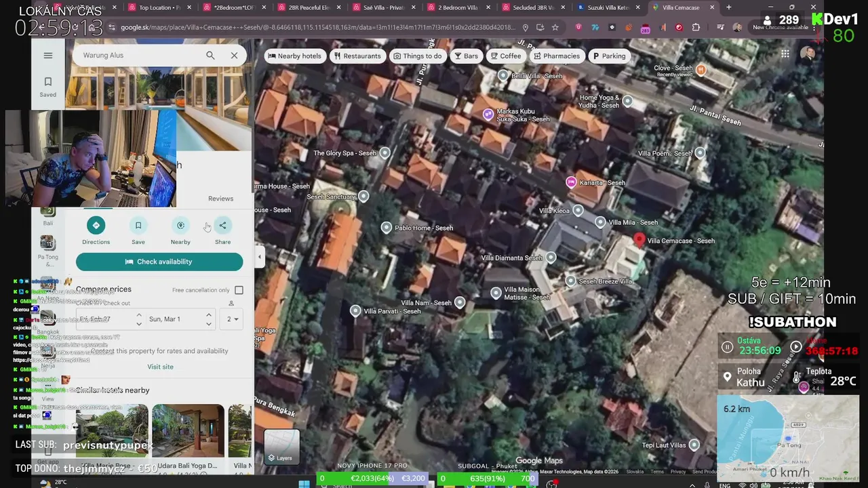Open the Google Maps hamburger menu
Viewport: 868px width, 488px height.
47,56
